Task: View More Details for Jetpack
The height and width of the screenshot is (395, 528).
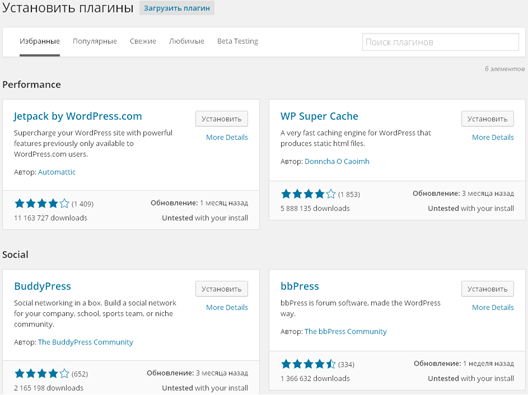Action: pyautogui.click(x=227, y=137)
